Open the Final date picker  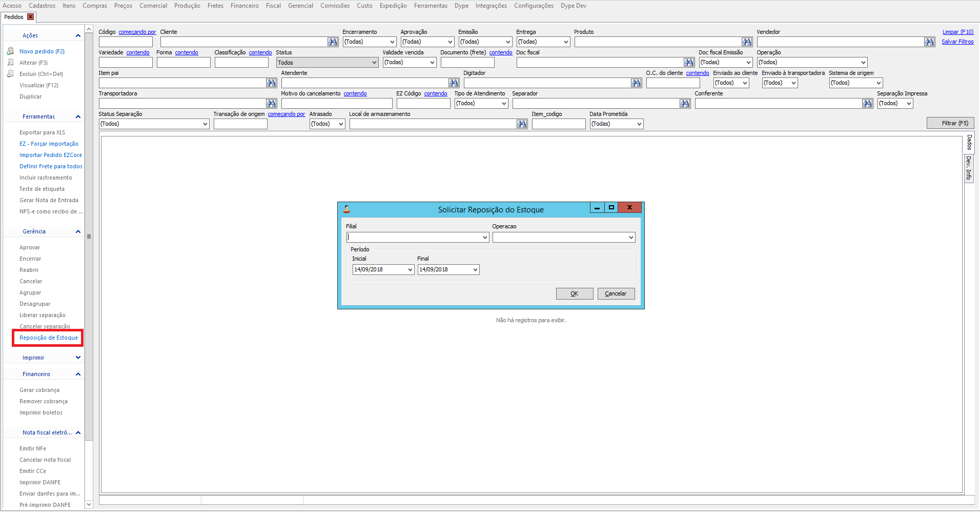[475, 270]
